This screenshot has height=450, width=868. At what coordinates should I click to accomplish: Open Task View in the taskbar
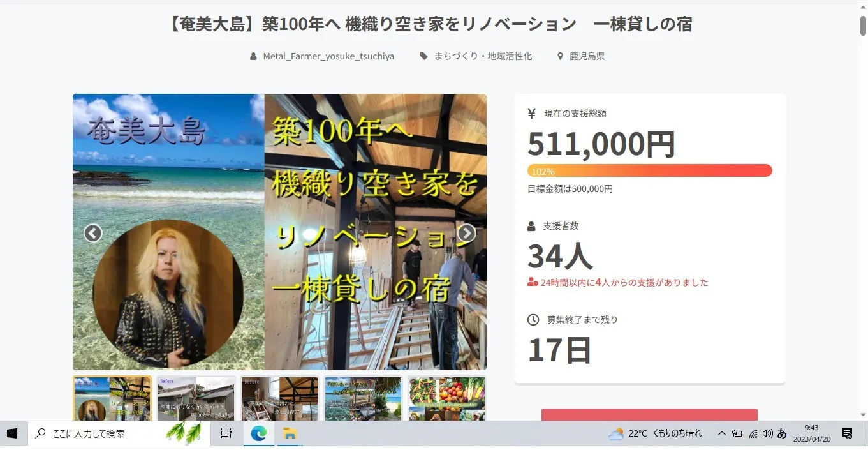pyautogui.click(x=226, y=433)
